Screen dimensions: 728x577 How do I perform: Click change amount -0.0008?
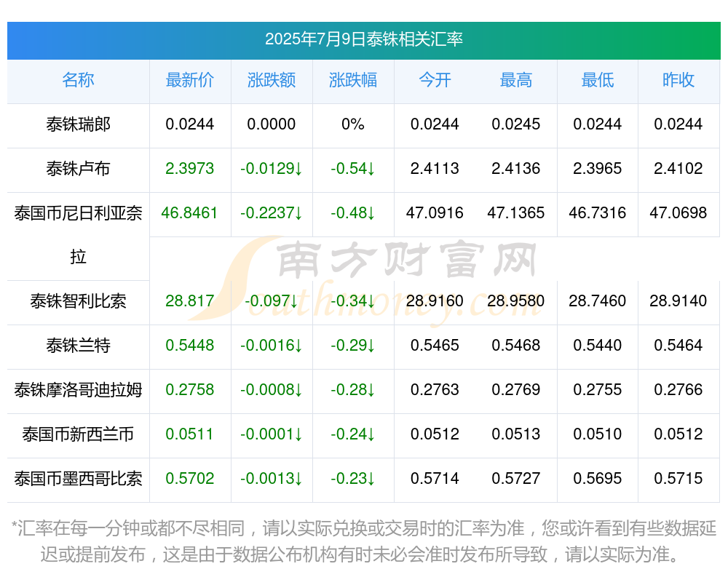pos(271,389)
